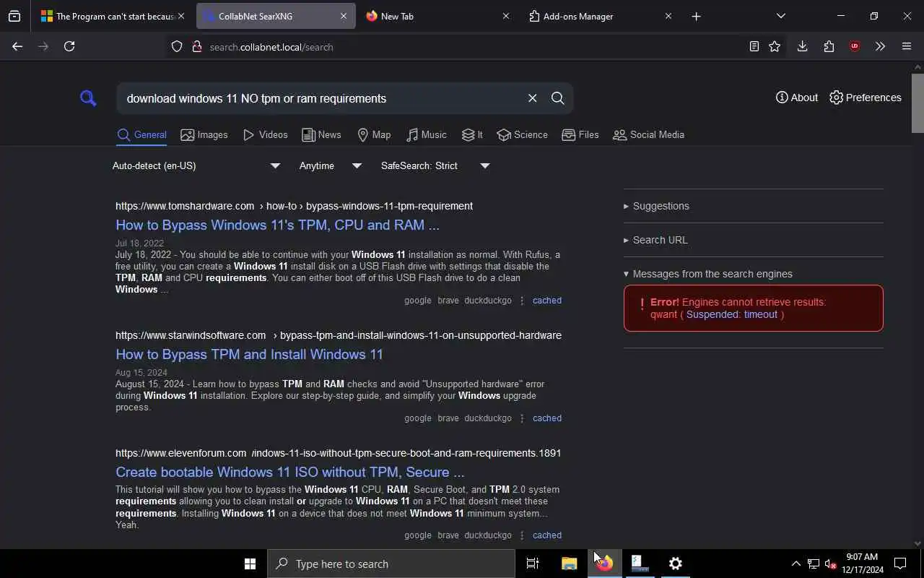The width and height of the screenshot is (924, 578).
Task: Switch to the Music category
Action: click(427, 135)
